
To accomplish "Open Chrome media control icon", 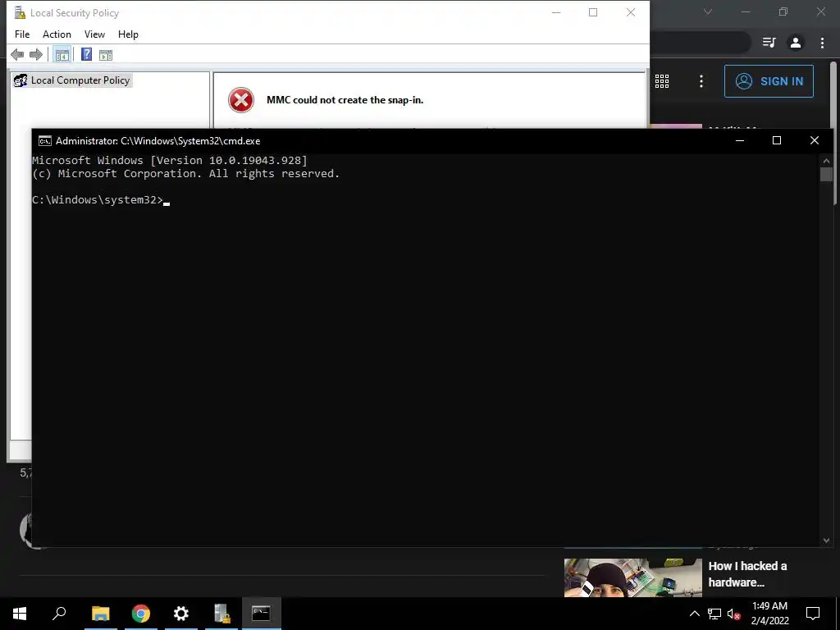I will 769,43.
